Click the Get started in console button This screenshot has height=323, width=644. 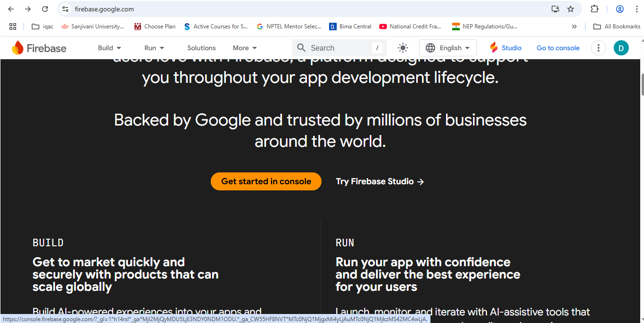266,181
